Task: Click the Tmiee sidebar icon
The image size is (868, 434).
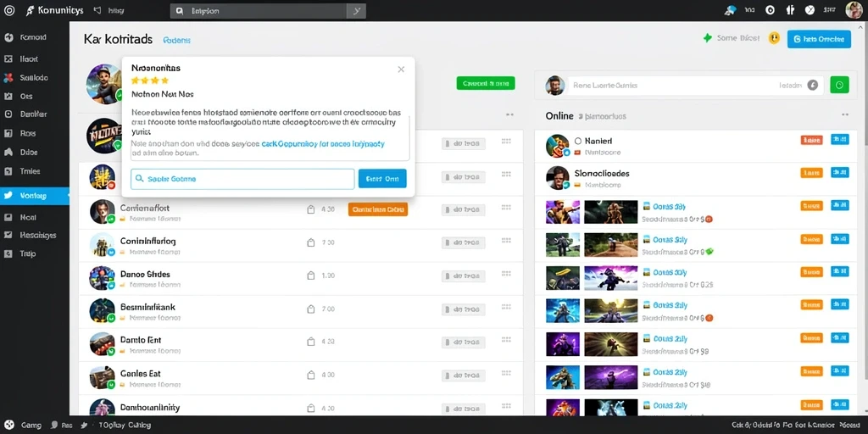Action: (x=8, y=171)
